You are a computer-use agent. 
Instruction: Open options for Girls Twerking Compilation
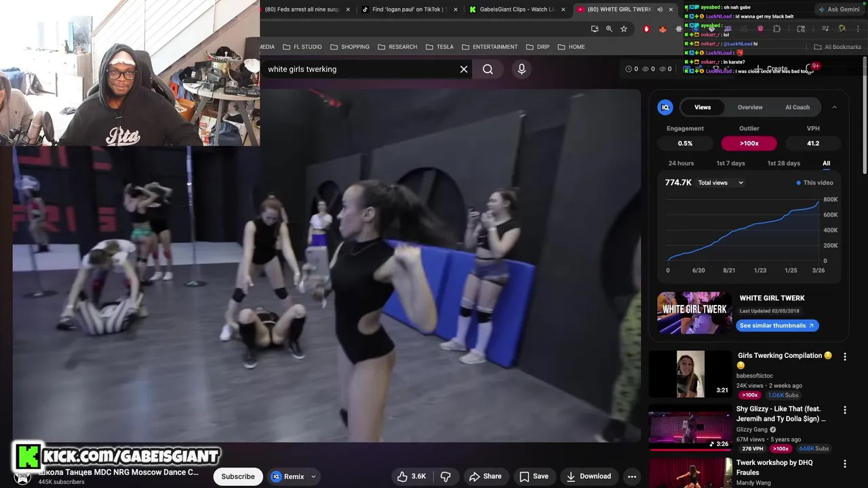[845, 357]
